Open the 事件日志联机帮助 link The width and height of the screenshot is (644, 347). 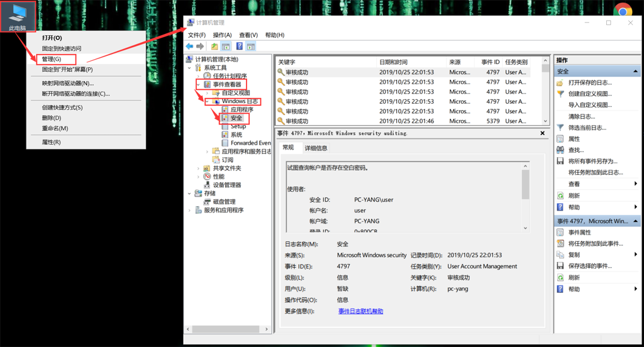(360, 311)
